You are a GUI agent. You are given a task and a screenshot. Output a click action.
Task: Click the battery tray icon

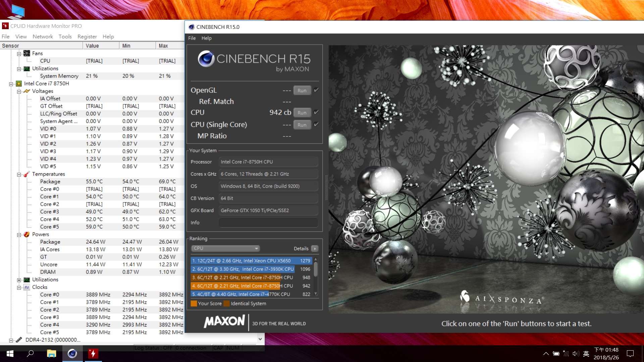point(556,354)
